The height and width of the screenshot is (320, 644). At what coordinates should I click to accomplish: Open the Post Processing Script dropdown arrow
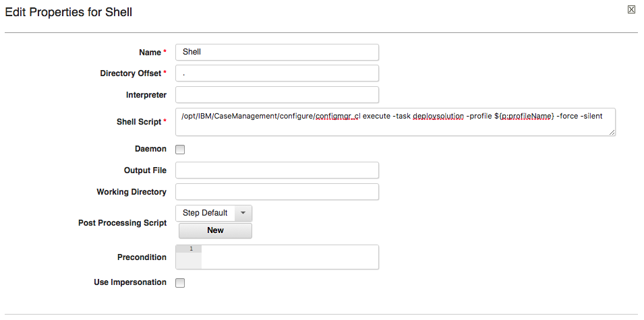[243, 213]
